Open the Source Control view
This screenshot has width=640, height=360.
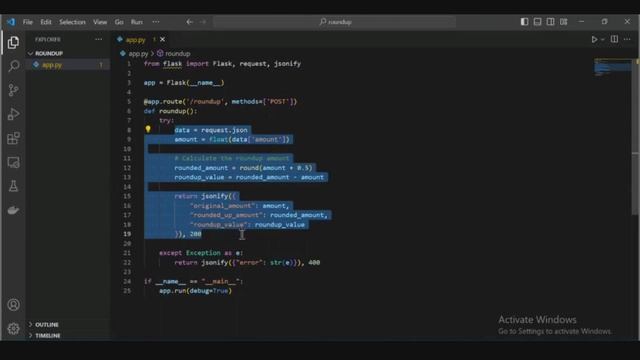(13, 90)
